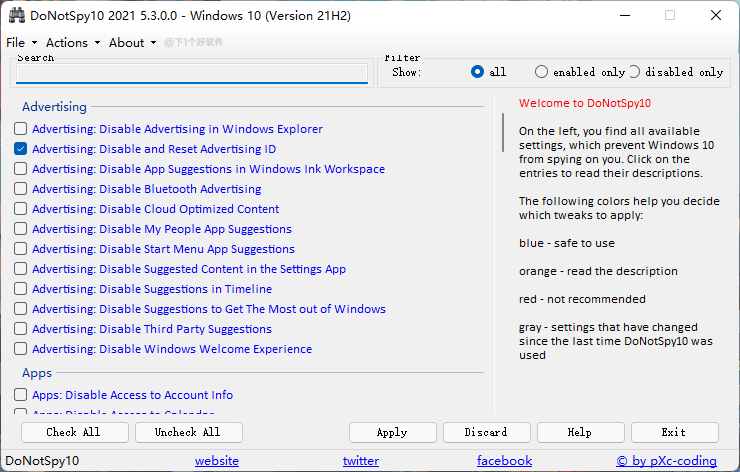Select the 'enabled only' radio button
740x472 pixels.
point(541,72)
